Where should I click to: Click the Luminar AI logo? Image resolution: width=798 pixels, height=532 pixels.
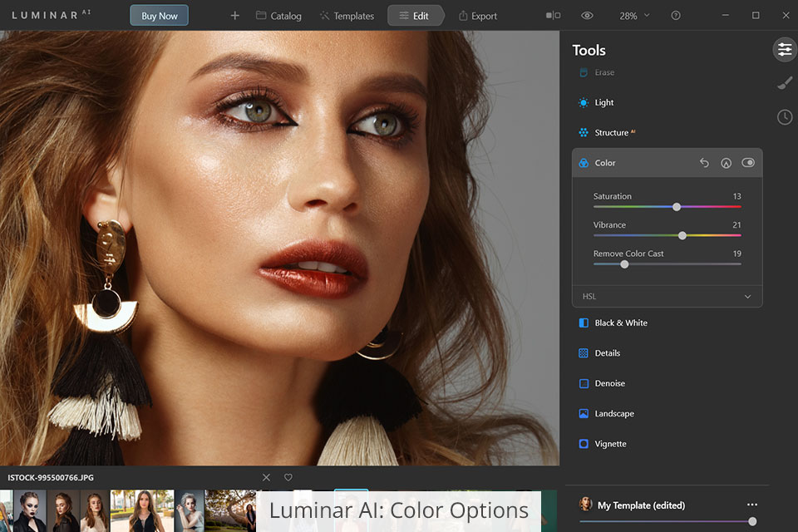pos(51,15)
